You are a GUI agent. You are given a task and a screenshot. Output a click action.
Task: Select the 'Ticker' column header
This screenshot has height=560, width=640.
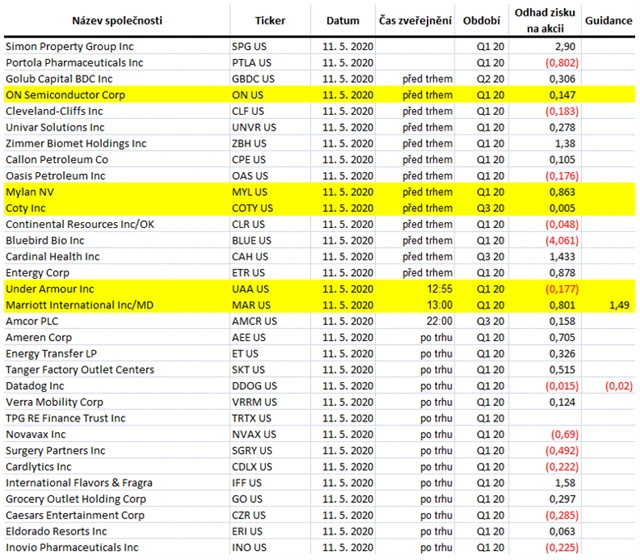[x=270, y=20]
